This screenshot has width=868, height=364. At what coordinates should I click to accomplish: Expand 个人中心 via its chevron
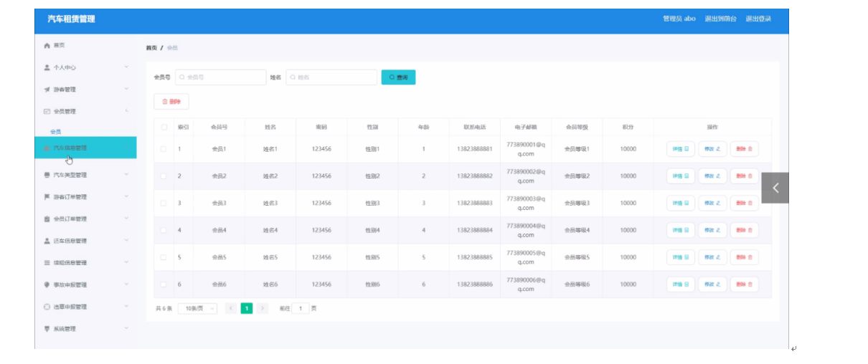point(126,67)
